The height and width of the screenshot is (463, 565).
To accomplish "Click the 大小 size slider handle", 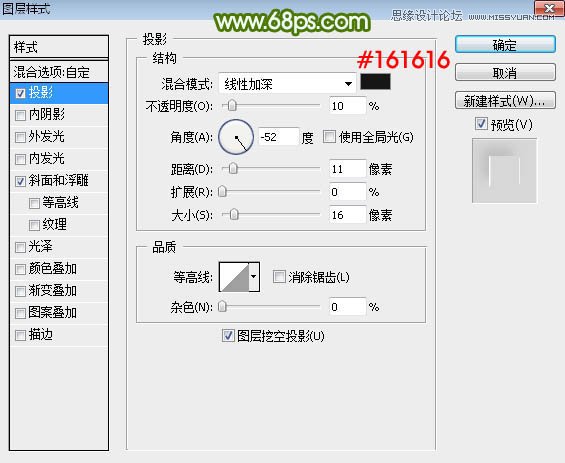I will coord(234,214).
